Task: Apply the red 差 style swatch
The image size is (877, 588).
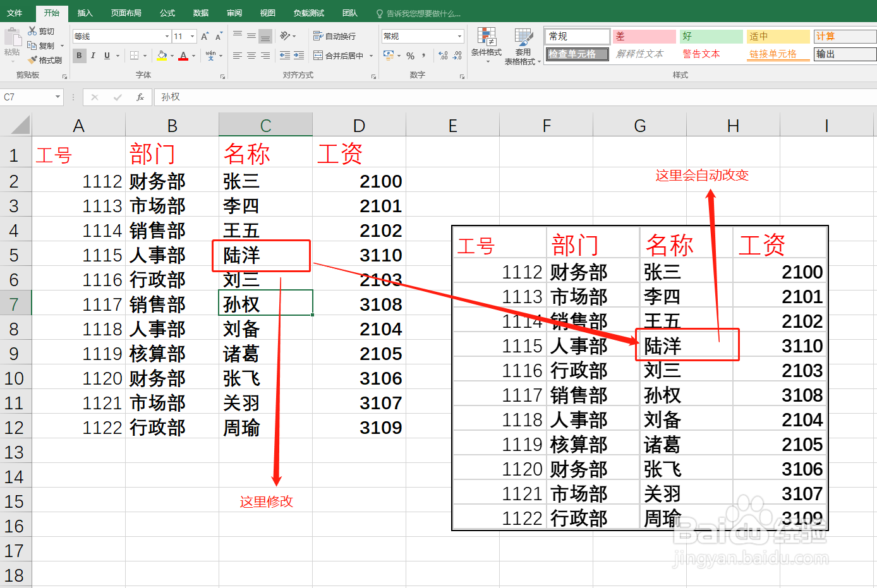Action: [643, 36]
